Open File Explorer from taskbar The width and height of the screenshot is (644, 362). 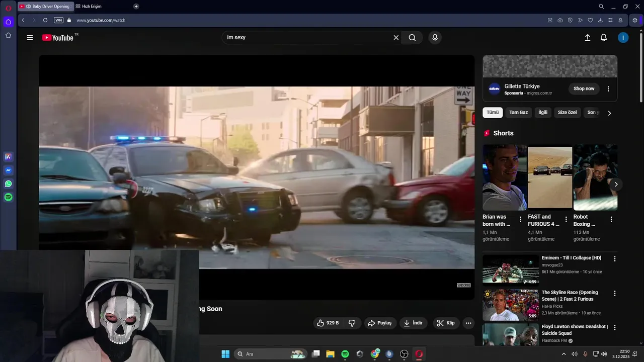coord(331,354)
